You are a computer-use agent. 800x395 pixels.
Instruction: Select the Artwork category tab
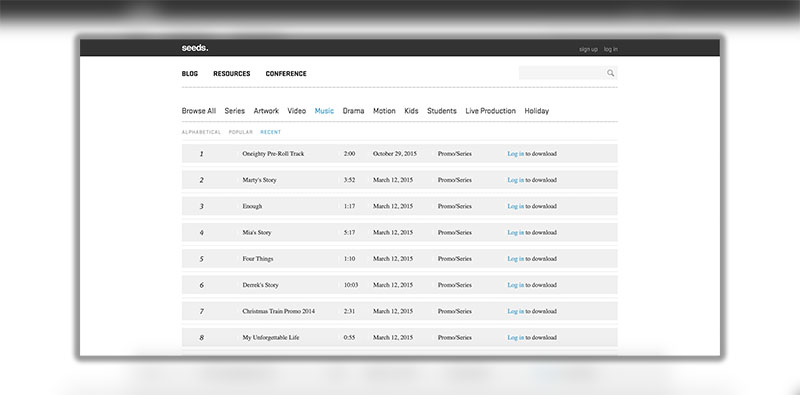pyautogui.click(x=266, y=111)
